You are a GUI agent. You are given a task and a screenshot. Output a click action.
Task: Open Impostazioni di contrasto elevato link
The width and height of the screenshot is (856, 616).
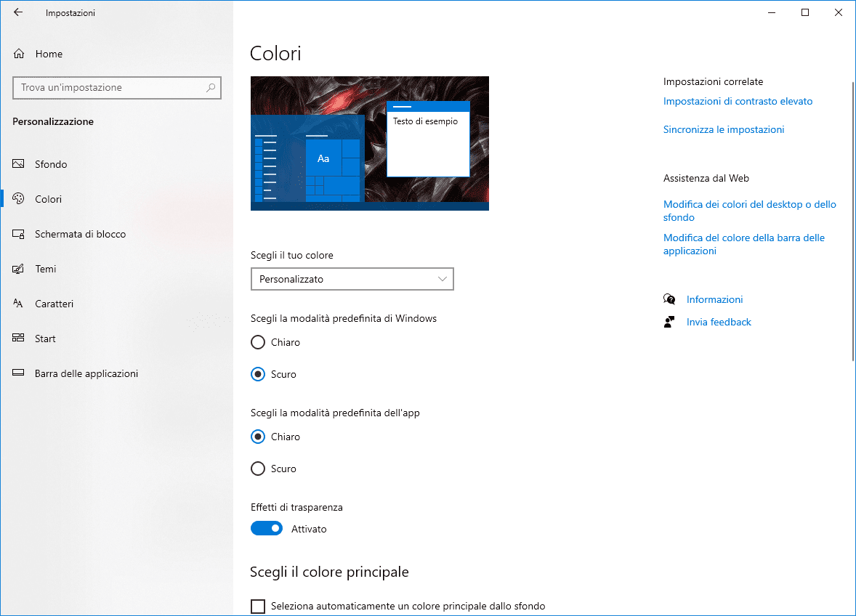coord(738,101)
